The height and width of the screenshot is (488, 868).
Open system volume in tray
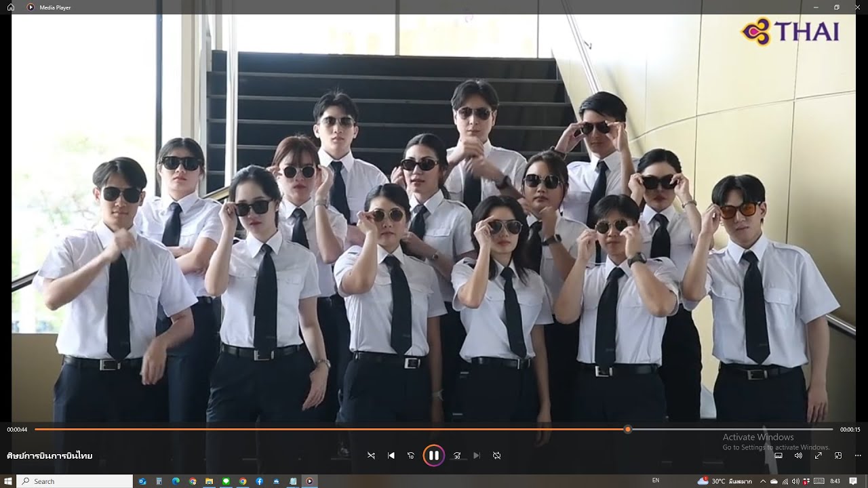tap(795, 481)
